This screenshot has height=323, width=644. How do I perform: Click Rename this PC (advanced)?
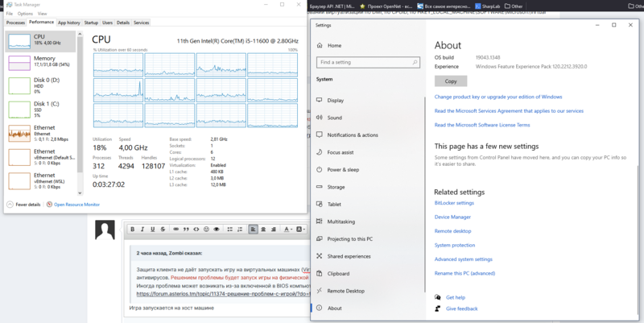tap(465, 273)
